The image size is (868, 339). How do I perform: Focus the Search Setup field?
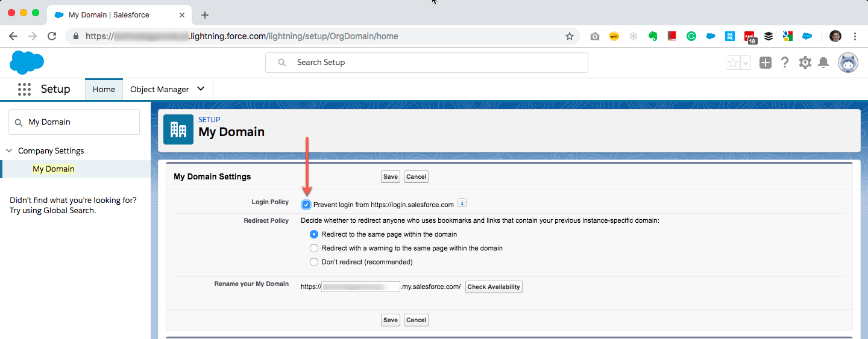pos(427,63)
